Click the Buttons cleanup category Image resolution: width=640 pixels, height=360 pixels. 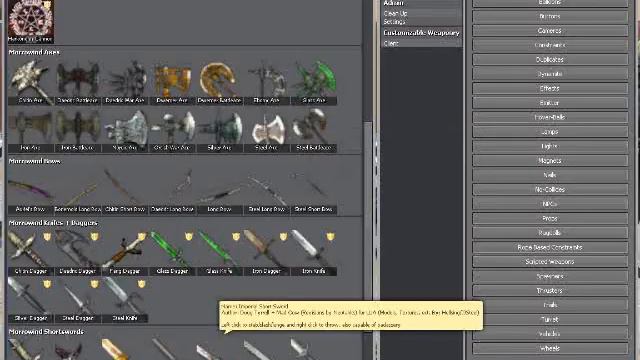(550, 17)
